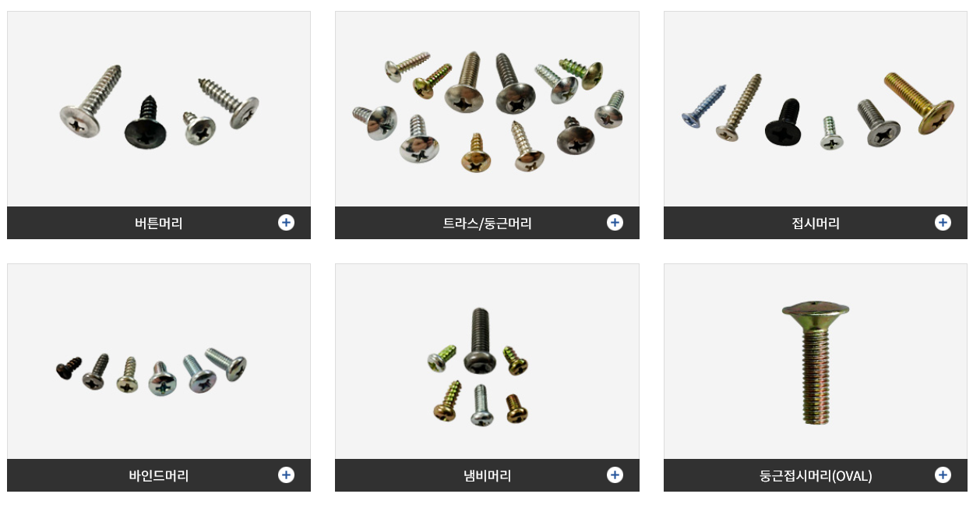View the single gold oval head screw image
Image resolution: width=980 pixels, height=508 pixels.
pos(816,363)
